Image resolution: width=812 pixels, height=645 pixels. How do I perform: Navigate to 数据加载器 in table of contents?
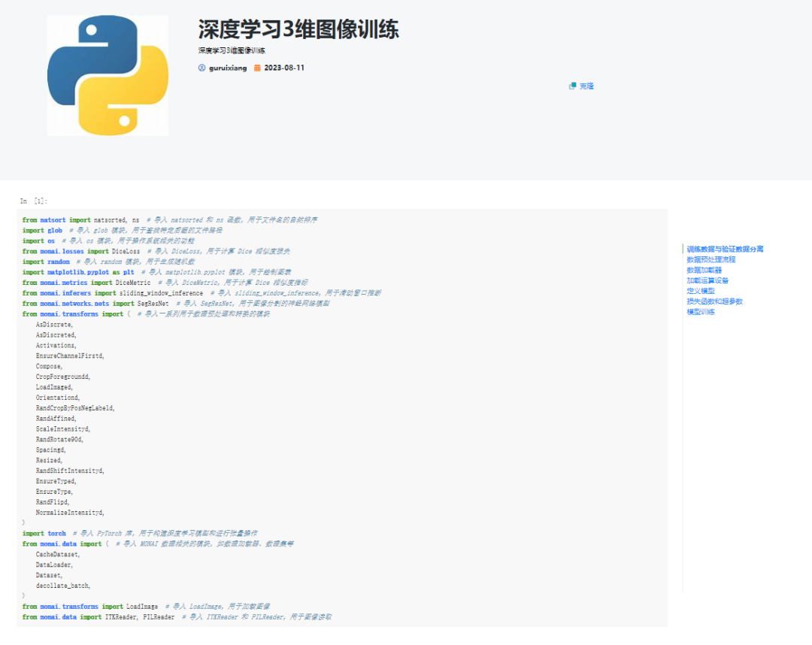click(704, 270)
